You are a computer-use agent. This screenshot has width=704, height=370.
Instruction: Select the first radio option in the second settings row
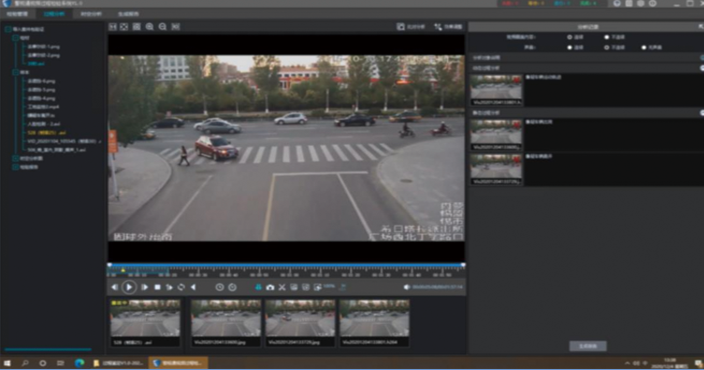point(570,47)
